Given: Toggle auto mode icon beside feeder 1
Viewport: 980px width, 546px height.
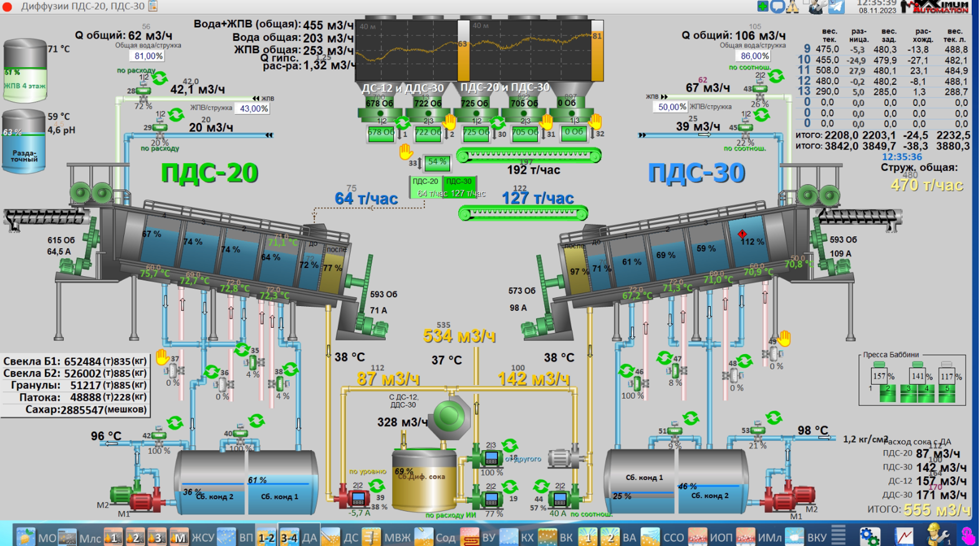Looking at the screenshot, I should (403, 123).
